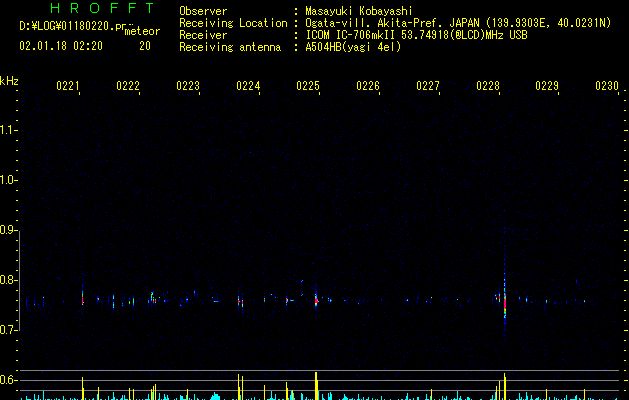This screenshot has height=400, width=629.
Task: Click the 0222 time axis label
Action: pos(128,86)
